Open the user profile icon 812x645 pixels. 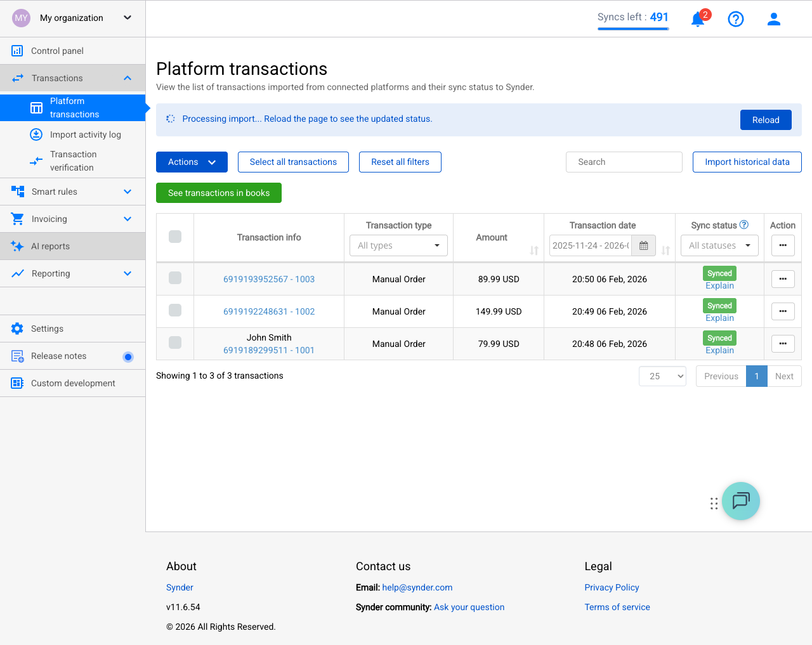point(773,19)
